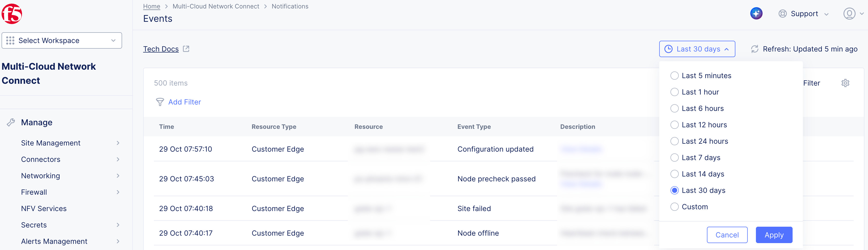Click the funnel icon for Add Filter
This screenshot has width=868, height=250.
click(x=160, y=102)
